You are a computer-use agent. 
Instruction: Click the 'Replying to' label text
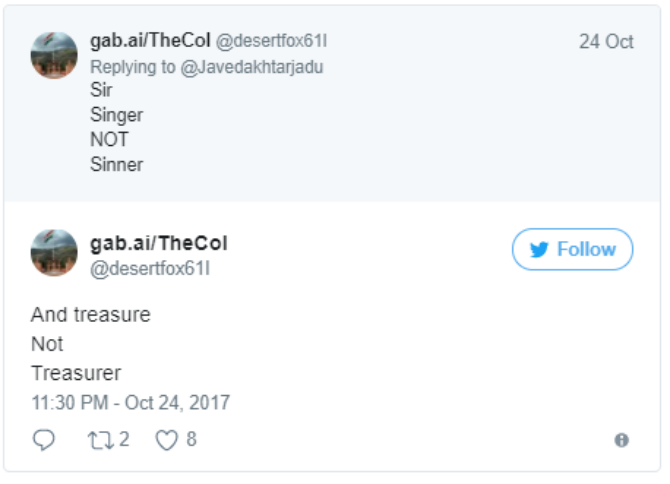click(133, 67)
